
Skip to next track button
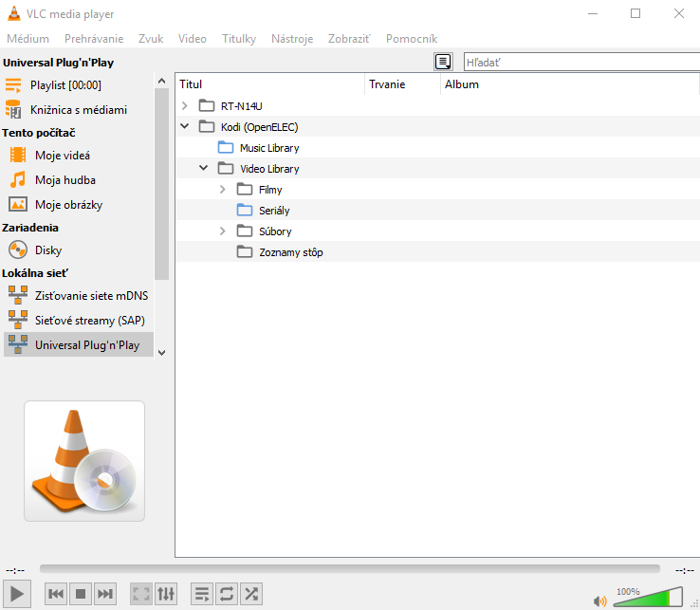[105, 594]
